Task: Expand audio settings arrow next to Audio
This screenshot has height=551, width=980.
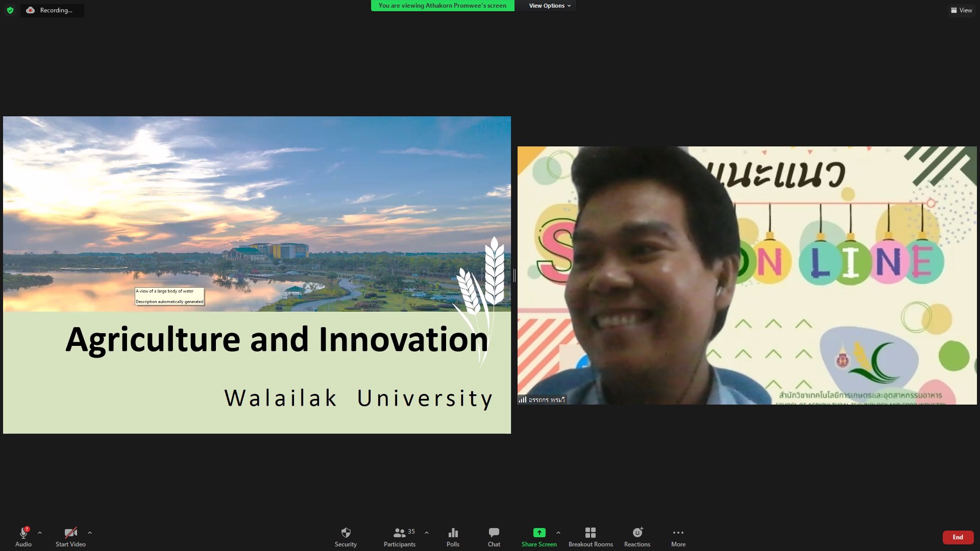Action: tap(40, 533)
